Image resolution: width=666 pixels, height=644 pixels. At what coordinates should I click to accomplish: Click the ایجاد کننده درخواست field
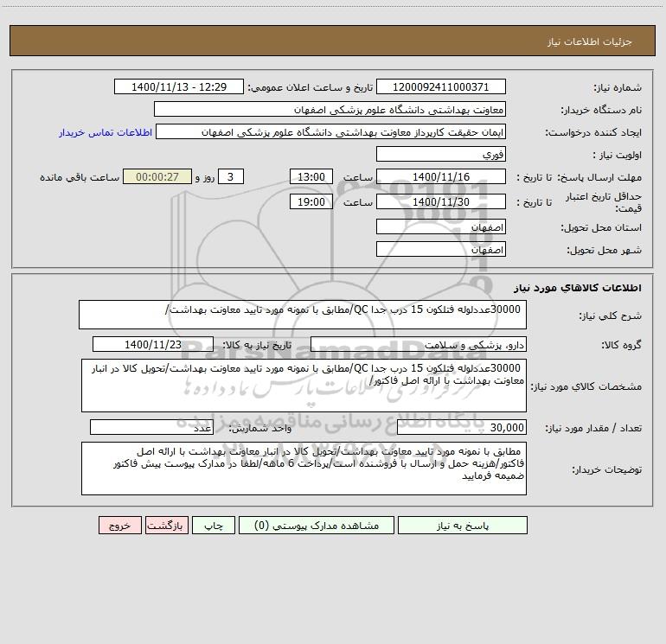(x=331, y=131)
